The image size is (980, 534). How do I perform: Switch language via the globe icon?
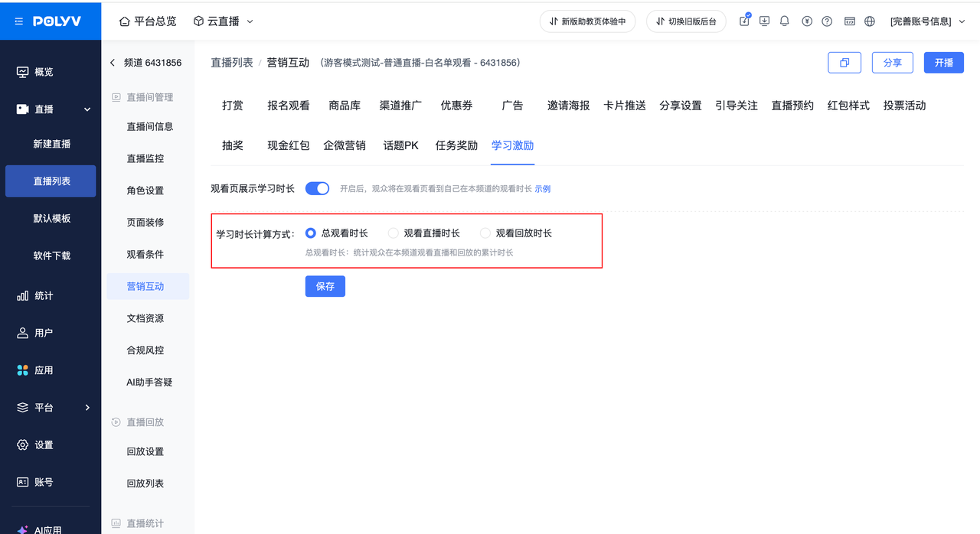click(x=870, y=21)
